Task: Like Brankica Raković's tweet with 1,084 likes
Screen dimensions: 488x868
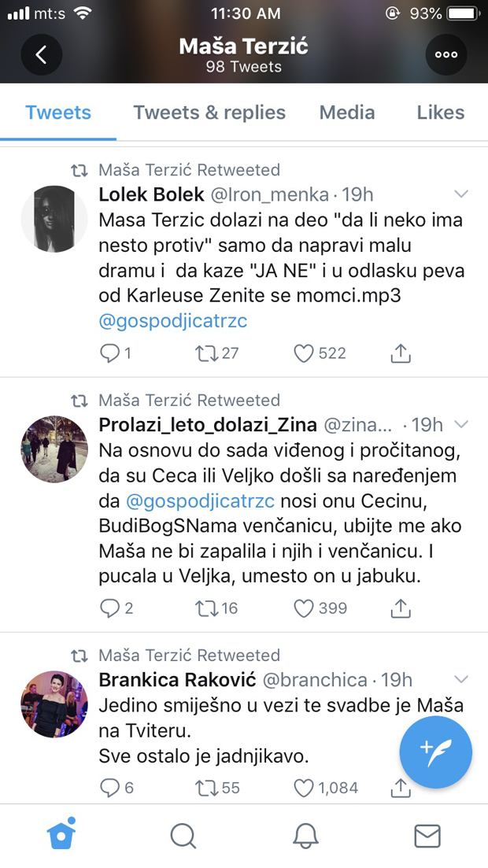Action: click(304, 787)
